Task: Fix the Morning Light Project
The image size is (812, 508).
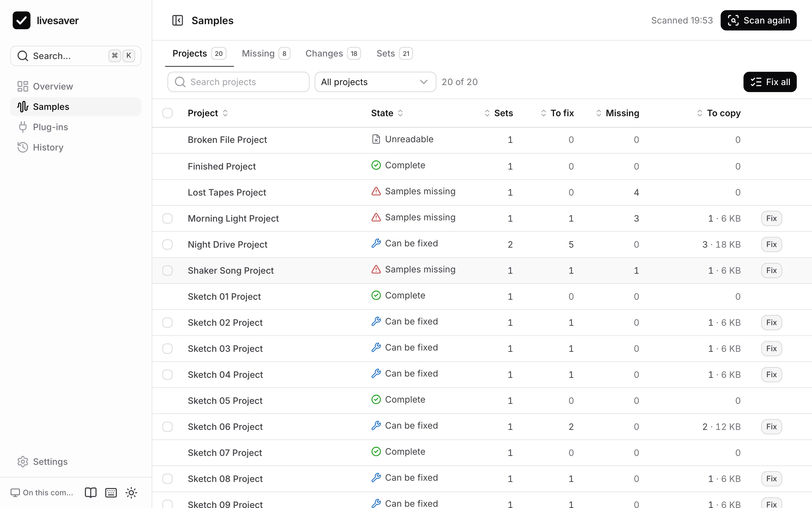Action: 771,218
